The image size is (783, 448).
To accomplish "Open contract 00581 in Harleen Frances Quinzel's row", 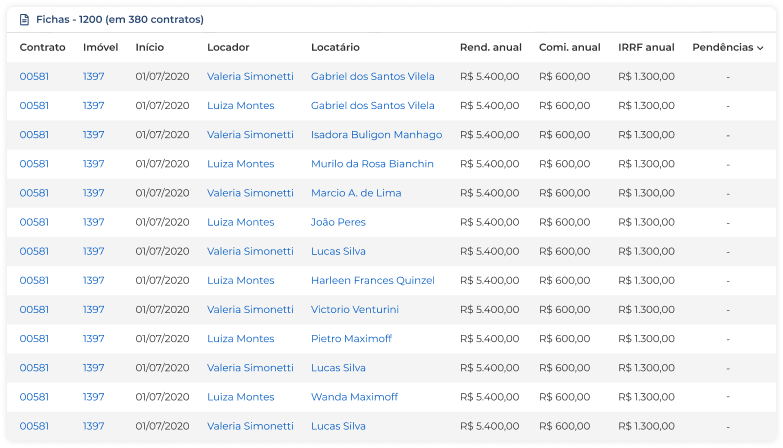I will coord(34,280).
